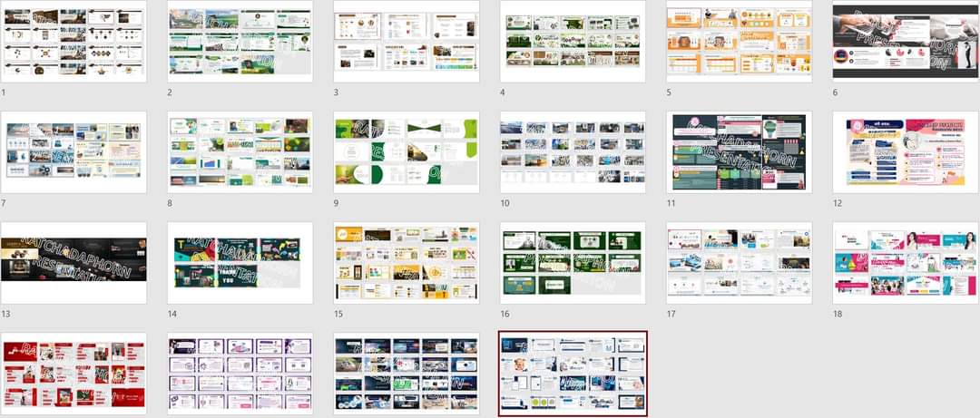The height and width of the screenshot is (418, 980).
Task: Select slide thumbnail number 15
Action: (407, 263)
